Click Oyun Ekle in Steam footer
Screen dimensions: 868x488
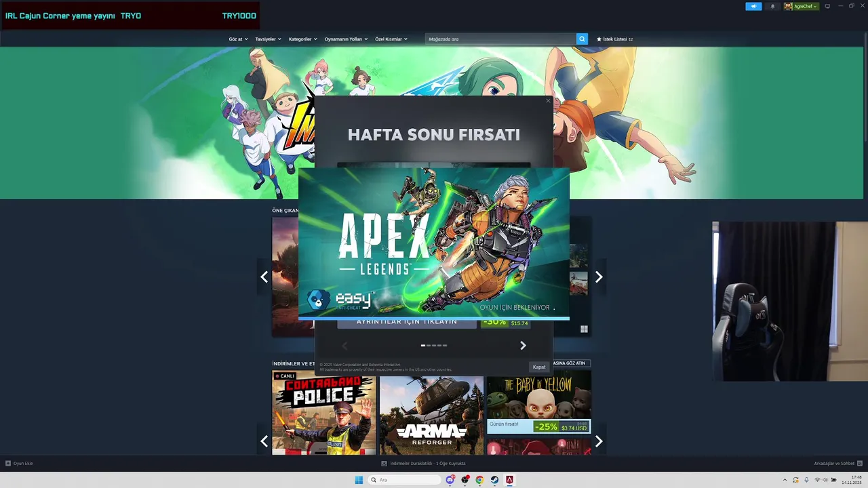pyautogui.click(x=19, y=464)
